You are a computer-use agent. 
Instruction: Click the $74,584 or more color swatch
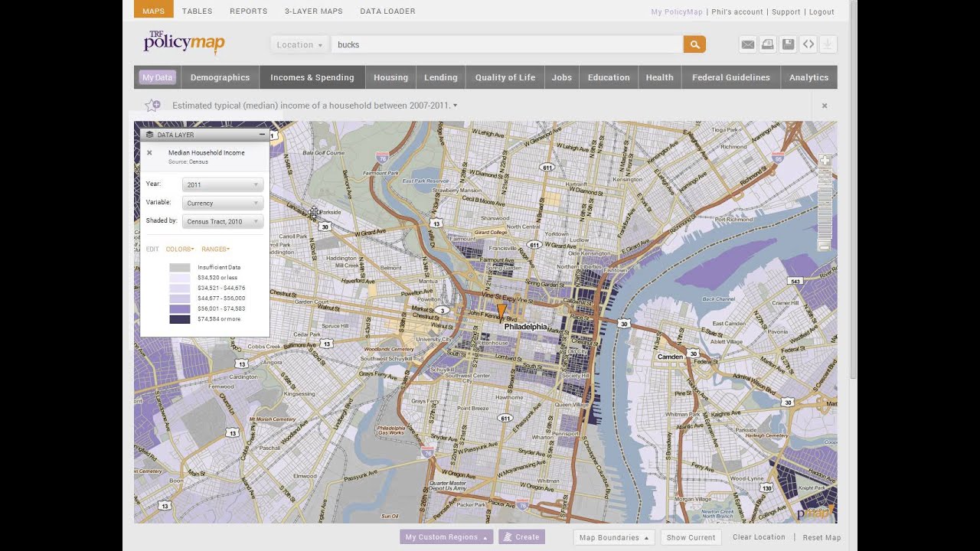pyautogui.click(x=180, y=319)
